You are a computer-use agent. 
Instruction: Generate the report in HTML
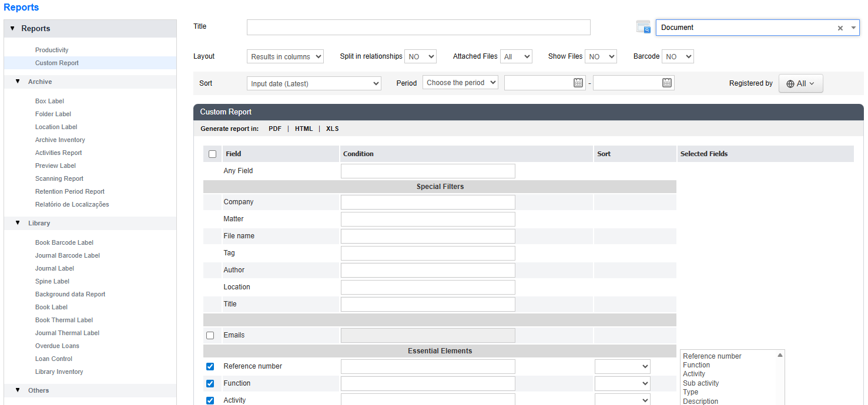[x=304, y=129]
